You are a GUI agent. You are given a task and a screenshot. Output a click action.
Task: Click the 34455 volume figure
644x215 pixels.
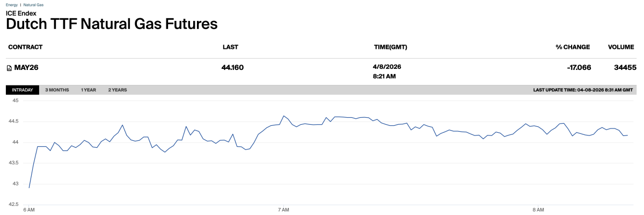pos(625,68)
